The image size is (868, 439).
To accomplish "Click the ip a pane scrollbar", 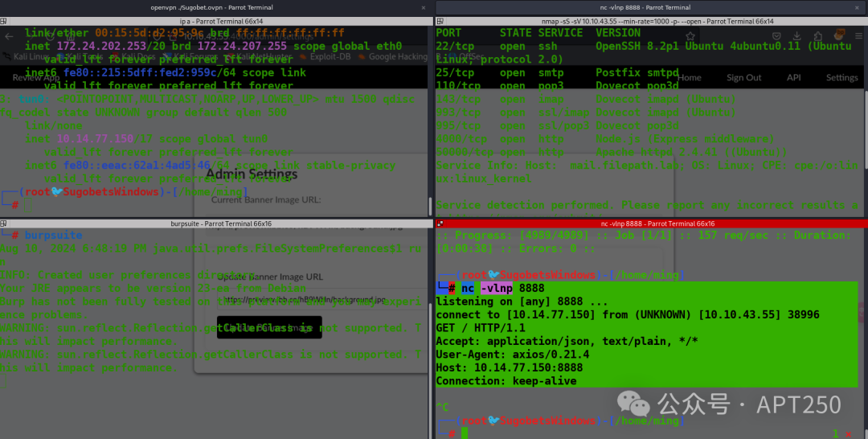I will (x=430, y=206).
